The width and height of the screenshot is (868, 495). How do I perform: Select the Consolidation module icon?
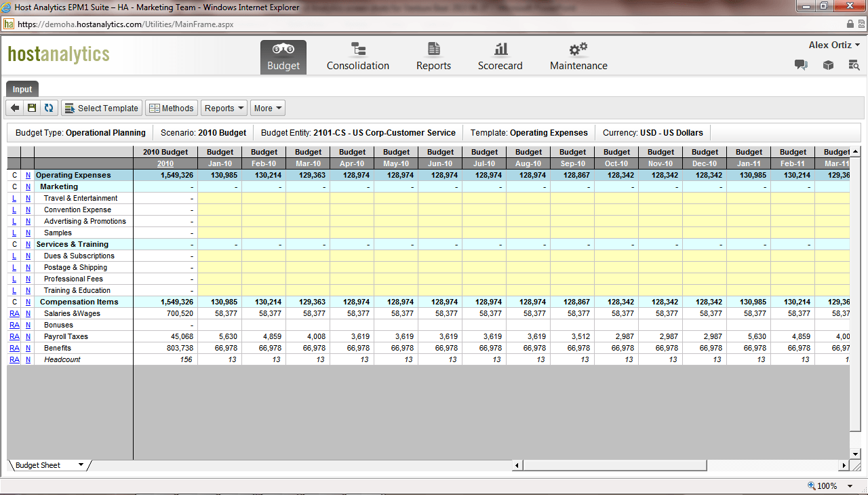pos(357,56)
